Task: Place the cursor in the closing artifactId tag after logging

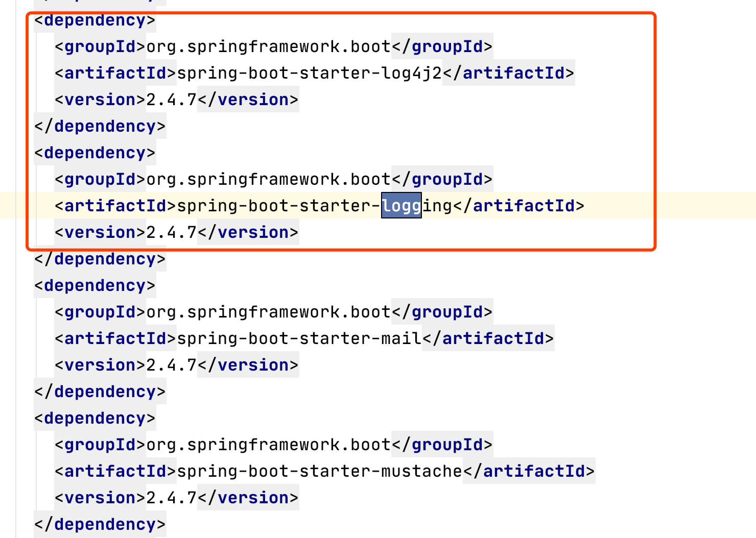Action: (x=519, y=206)
